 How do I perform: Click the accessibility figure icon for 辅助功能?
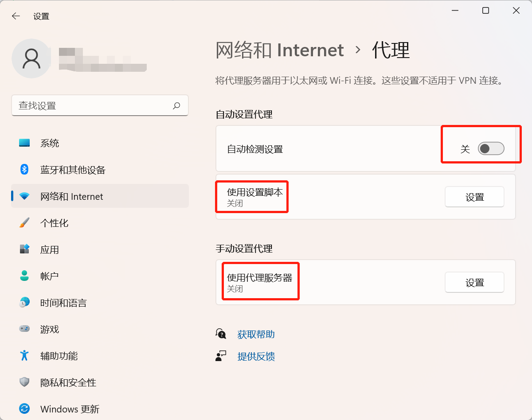pyautogui.click(x=24, y=356)
